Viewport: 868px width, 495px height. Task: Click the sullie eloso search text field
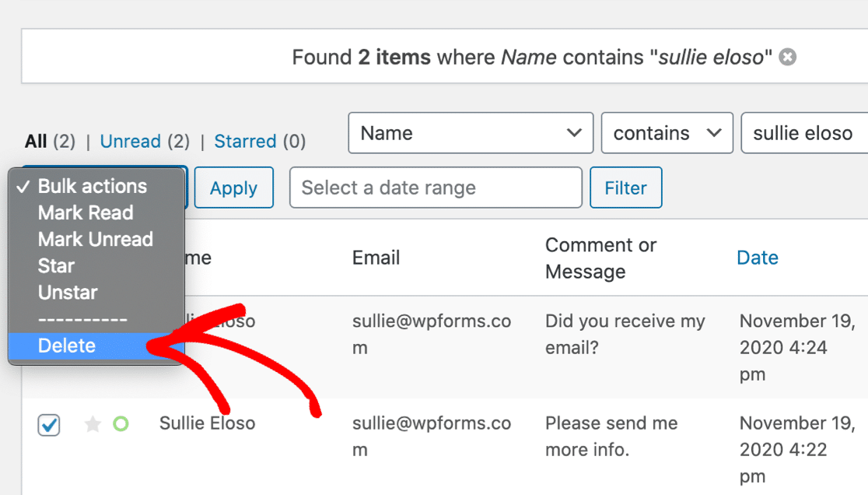(x=804, y=133)
